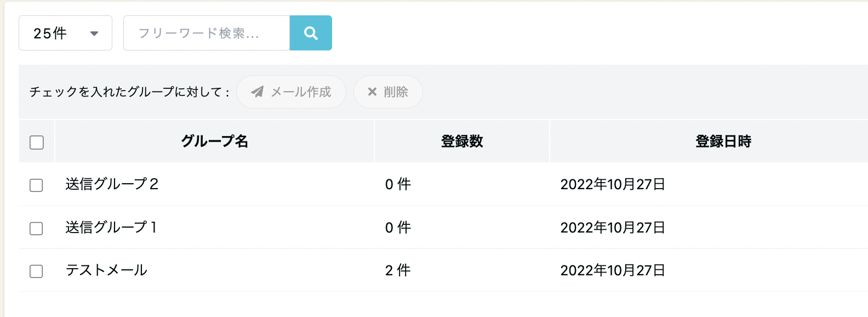Sort by the 登録日時 column header
The height and width of the screenshot is (317, 868).
(723, 141)
